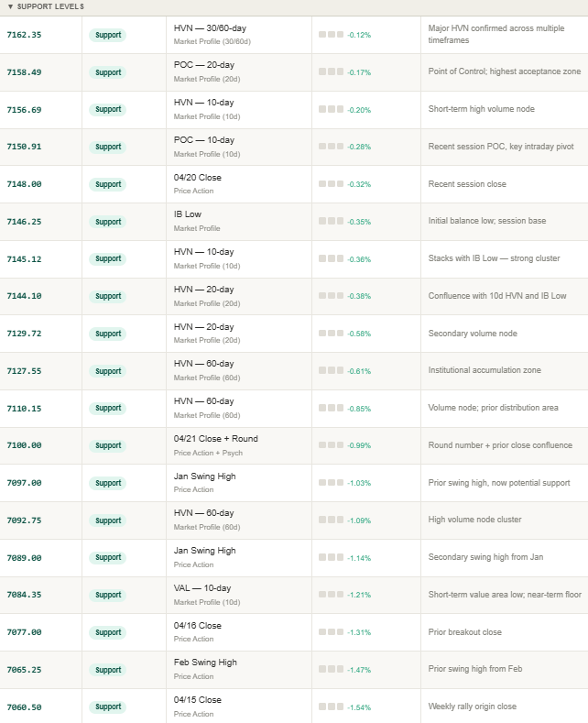
Task: Click the IB Low source label
Action: (x=188, y=214)
